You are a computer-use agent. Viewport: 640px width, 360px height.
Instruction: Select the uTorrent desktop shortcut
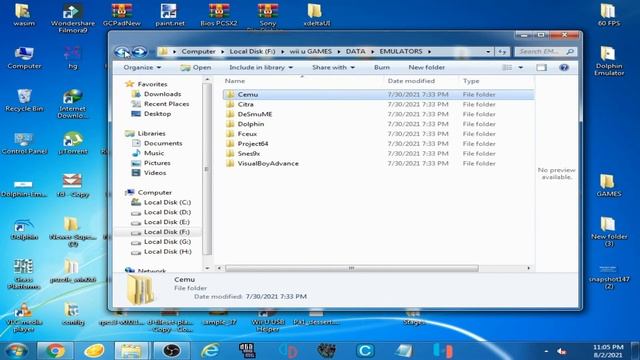pyautogui.click(x=73, y=143)
